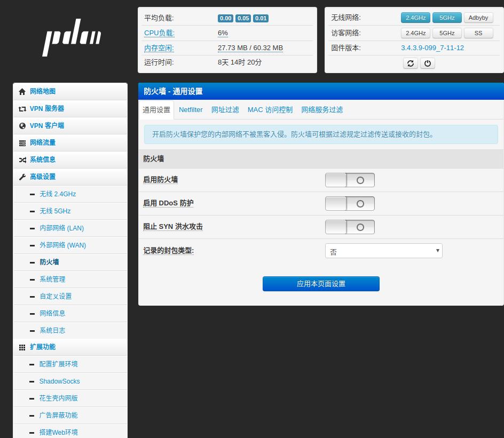Toggle the 启用 DDoS 防护 switch
The width and height of the screenshot is (504, 438).
coord(350,204)
